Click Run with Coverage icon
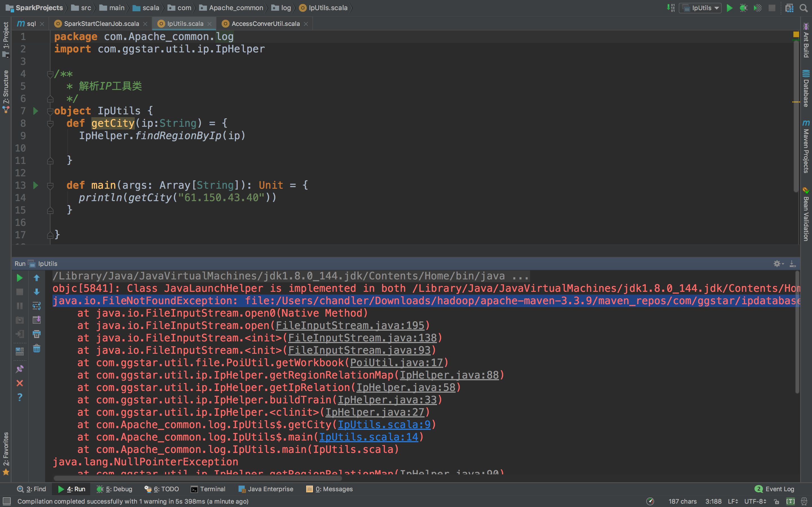The width and height of the screenshot is (812, 507). coord(757,8)
